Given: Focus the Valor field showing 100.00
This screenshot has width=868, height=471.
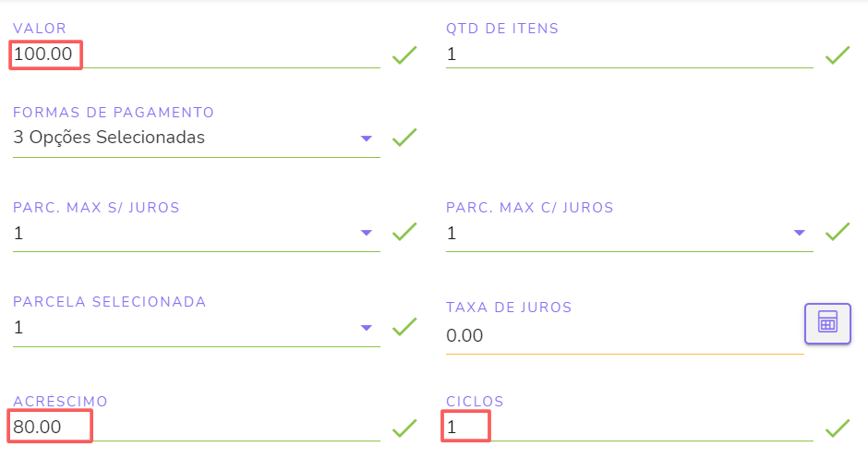Looking at the screenshot, I should (x=185, y=54).
